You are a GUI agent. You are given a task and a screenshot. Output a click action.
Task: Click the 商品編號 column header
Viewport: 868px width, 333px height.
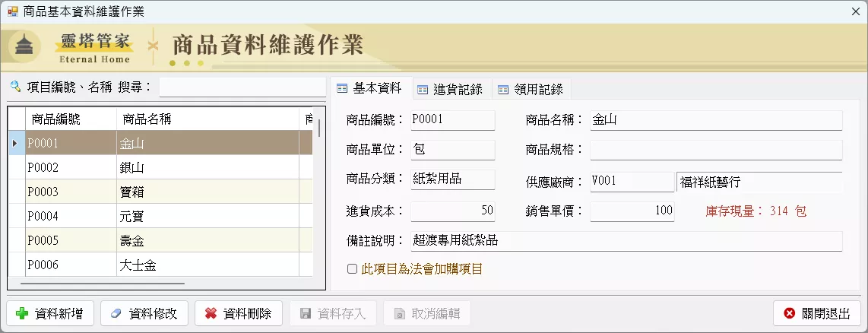(x=71, y=119)
